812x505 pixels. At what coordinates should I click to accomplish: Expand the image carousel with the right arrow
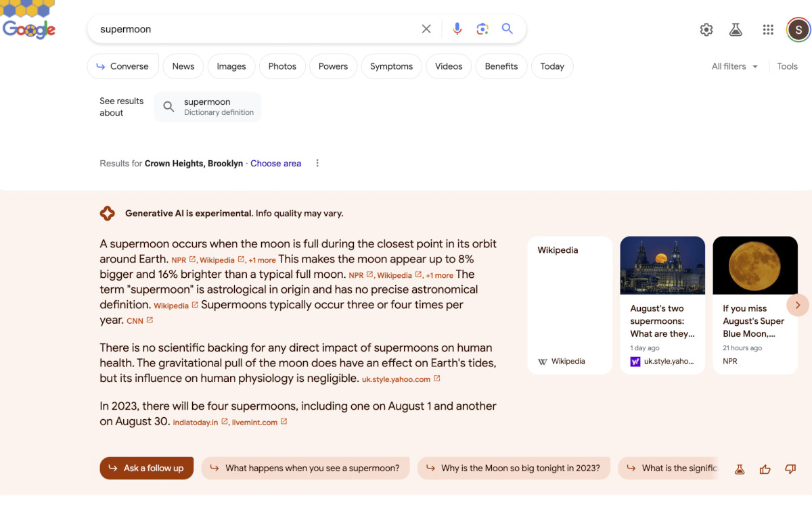pos(798,305)
